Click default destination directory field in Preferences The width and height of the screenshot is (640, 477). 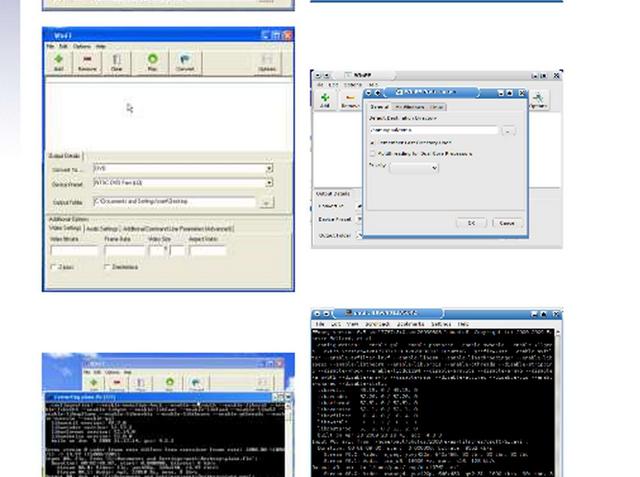[434, 130]
